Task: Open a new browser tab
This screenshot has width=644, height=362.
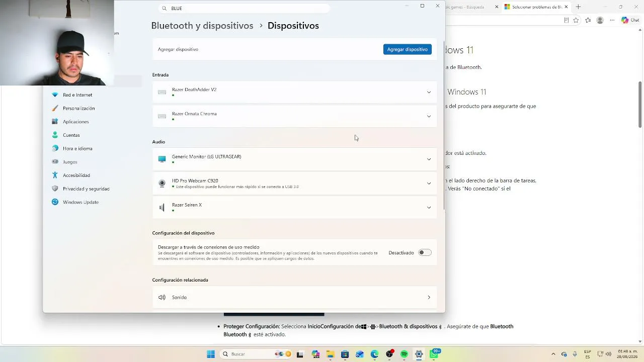Action: pyautogui.click(x=578, y=7)
